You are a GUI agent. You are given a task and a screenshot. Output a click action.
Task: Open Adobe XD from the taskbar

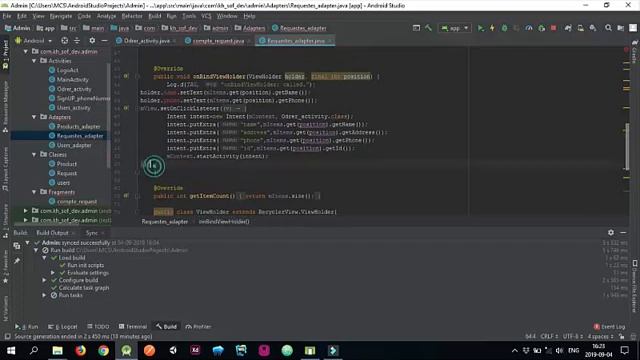pos(195,351)
